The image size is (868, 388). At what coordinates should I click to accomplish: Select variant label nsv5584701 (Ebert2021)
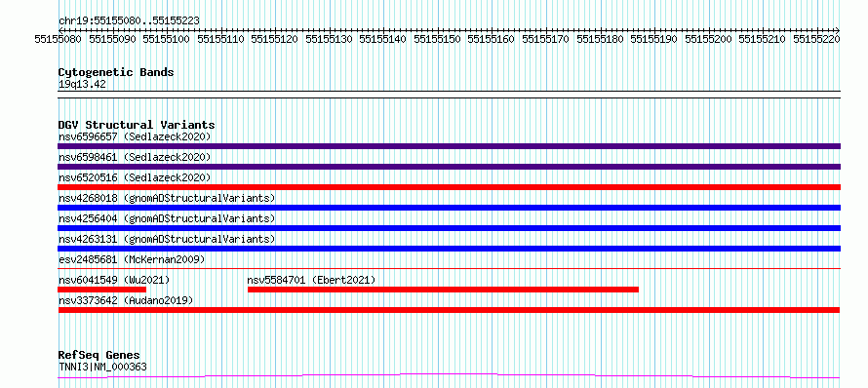point(312,280)
